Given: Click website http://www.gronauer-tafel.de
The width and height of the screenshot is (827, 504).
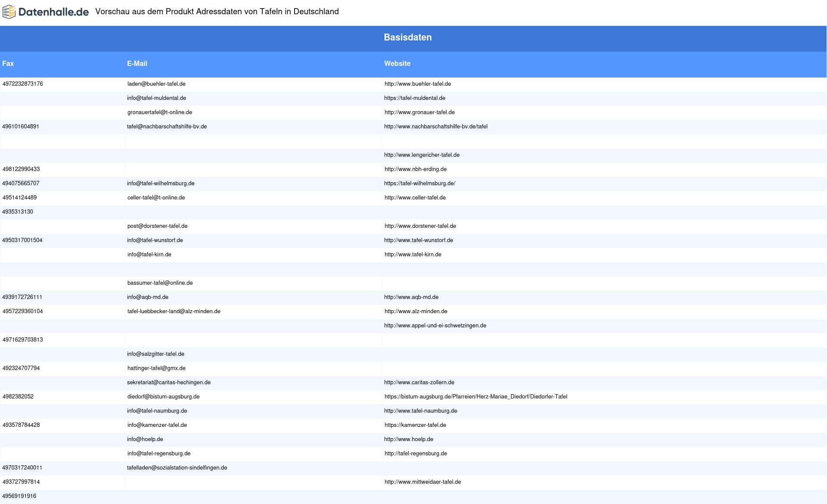Looking at the screenshot, I should 420,112.
